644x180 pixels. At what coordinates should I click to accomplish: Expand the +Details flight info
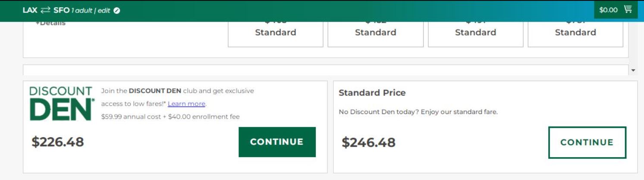coord(50,23)
